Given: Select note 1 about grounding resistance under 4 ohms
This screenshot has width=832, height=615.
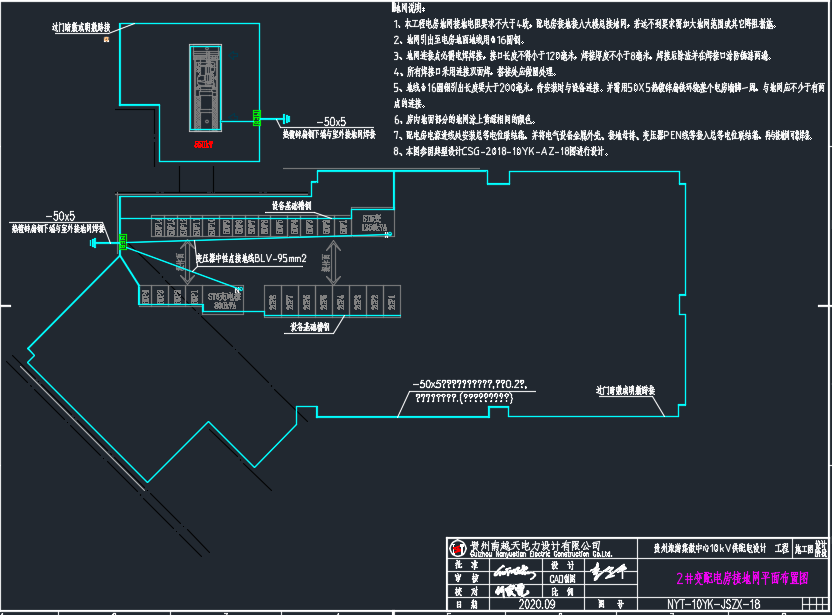Looking at the screenshot, I should (x=585, y=24).
